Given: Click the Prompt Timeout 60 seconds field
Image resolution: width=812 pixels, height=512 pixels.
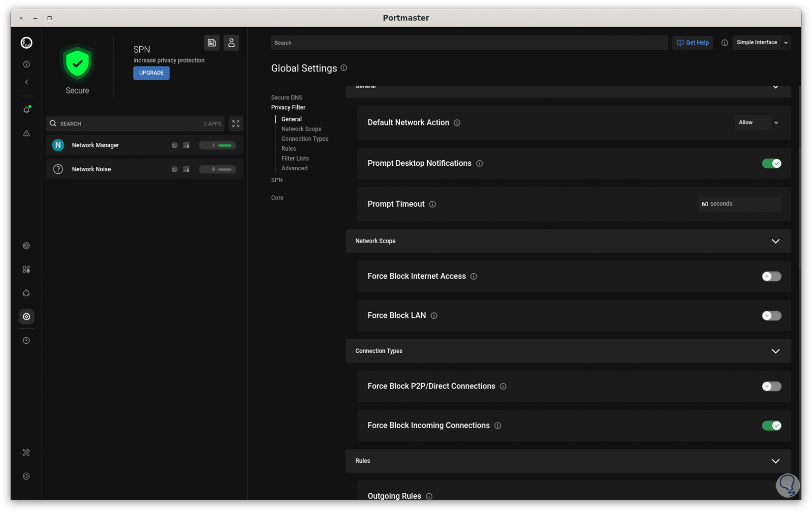Looking at the screenshot, I should coord(739,204).
